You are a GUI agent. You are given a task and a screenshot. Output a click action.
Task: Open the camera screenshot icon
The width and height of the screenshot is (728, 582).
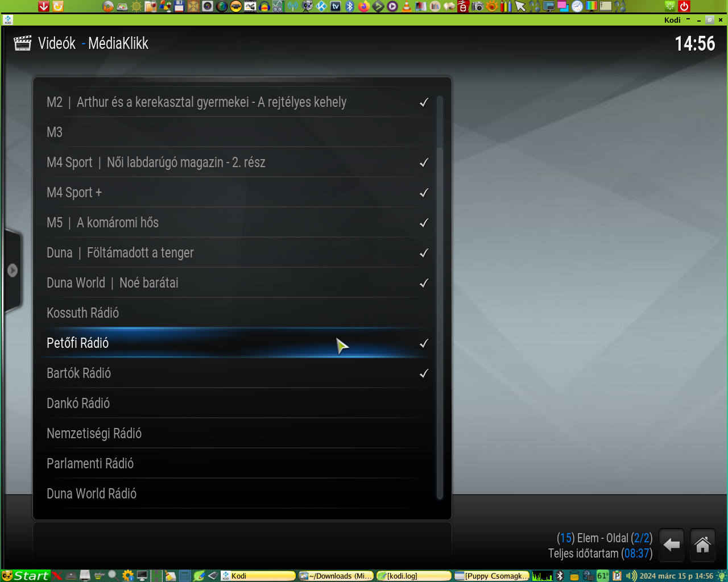(478, 6)
